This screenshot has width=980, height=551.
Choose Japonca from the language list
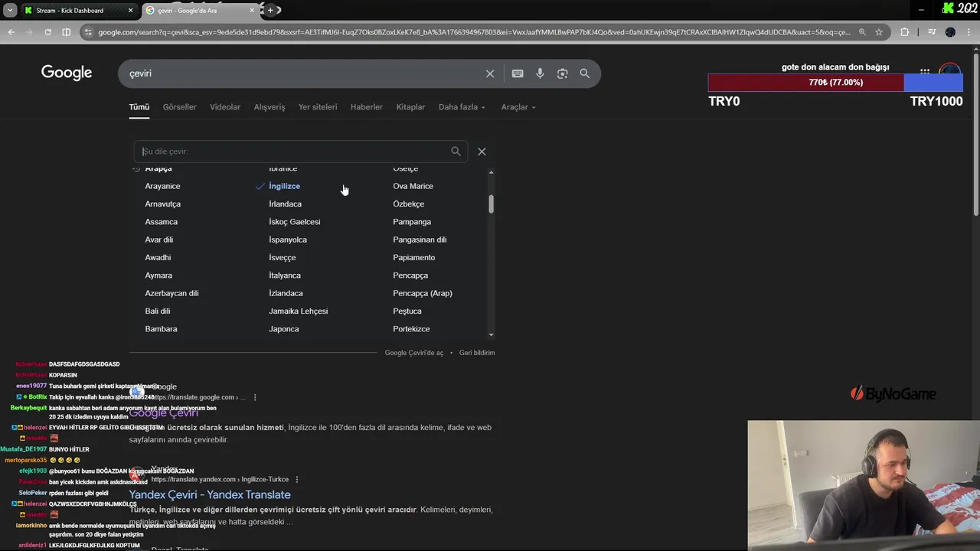[284, 329]
